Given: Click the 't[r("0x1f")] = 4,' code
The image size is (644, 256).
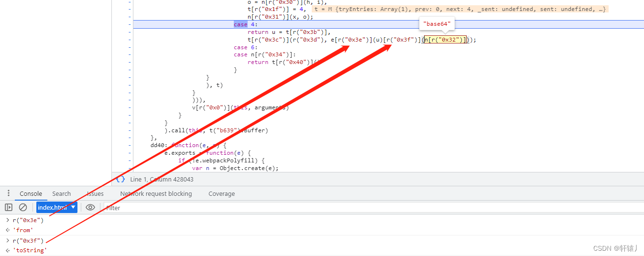Looking at the screenshot, I should tap(276, 9).
